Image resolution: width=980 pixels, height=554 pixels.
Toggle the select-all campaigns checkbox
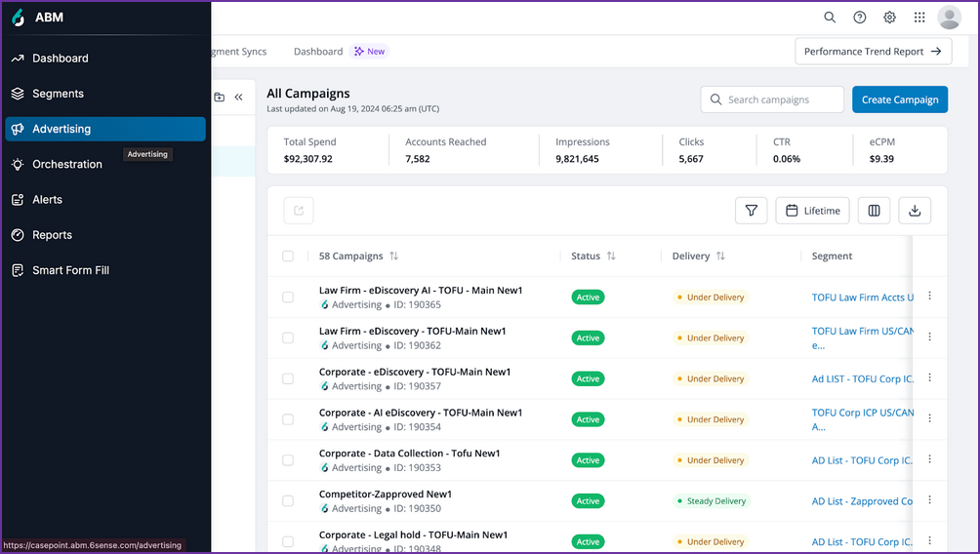pyautogui.click(x=288, y=257)
